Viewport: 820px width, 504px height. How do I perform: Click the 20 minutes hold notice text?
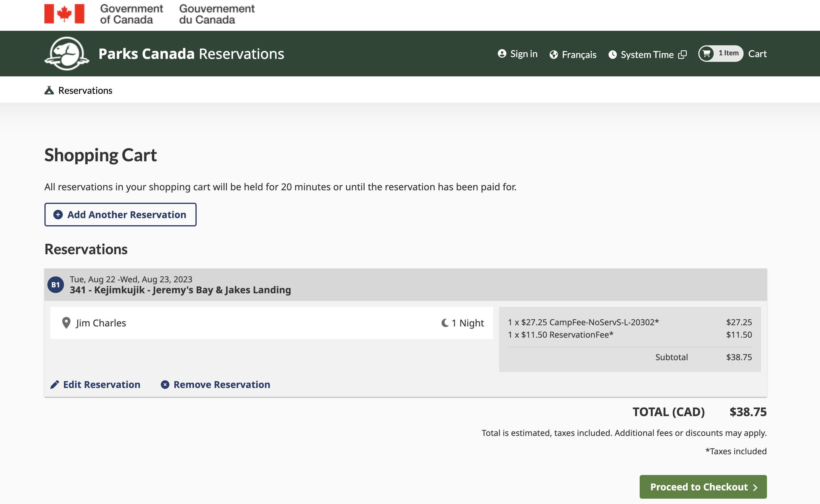click(280, 187)
